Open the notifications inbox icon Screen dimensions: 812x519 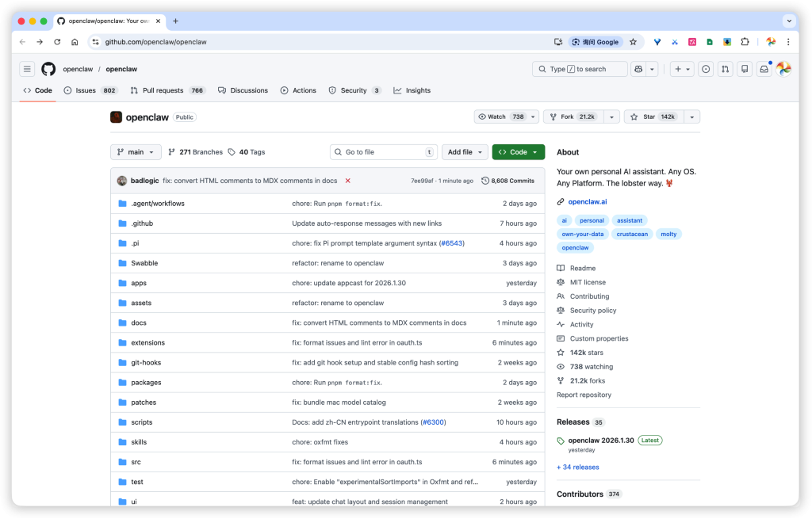click(x=764, y=69)
